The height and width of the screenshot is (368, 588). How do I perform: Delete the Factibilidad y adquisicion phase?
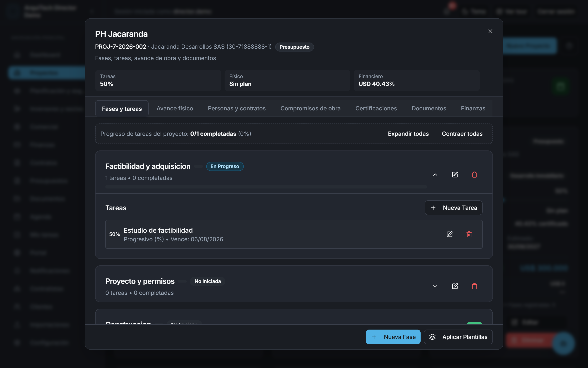474,175
